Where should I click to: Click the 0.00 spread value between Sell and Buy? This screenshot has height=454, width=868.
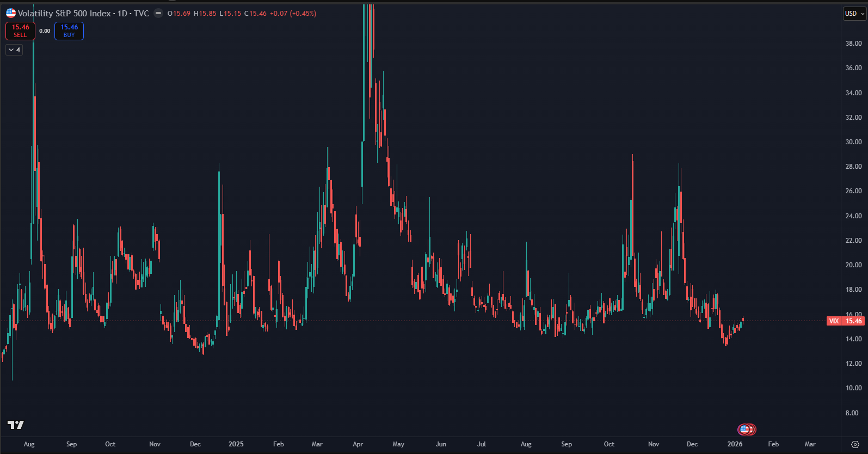point(45,31)
